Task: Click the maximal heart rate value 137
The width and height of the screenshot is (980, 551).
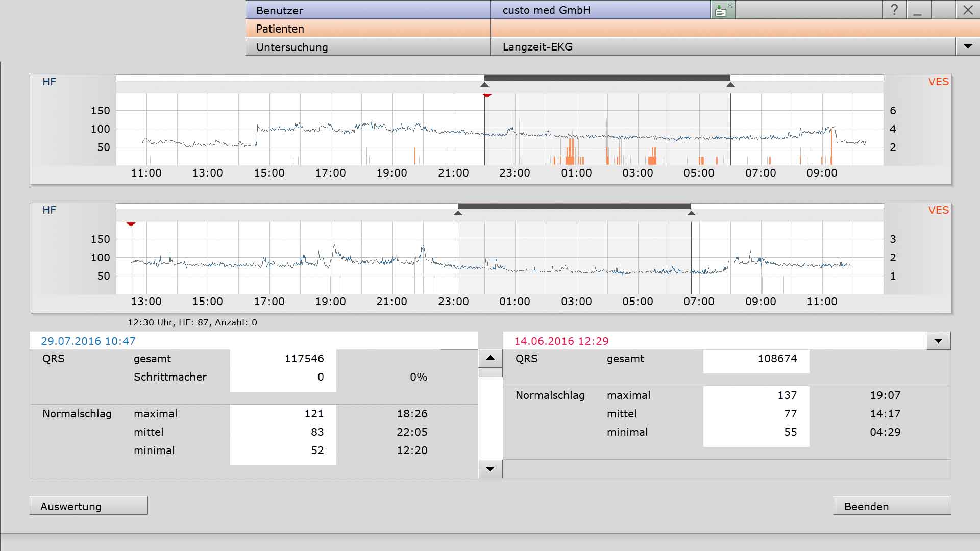Action: 787,395
